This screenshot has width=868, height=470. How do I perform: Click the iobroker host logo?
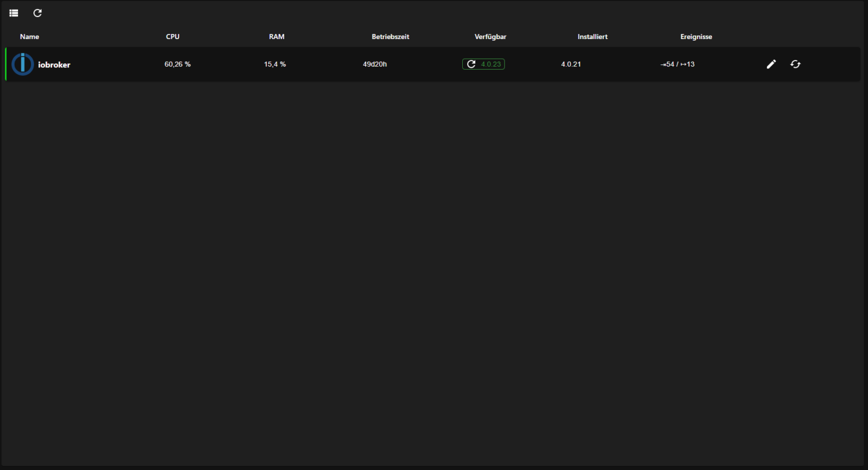[23, 64]
